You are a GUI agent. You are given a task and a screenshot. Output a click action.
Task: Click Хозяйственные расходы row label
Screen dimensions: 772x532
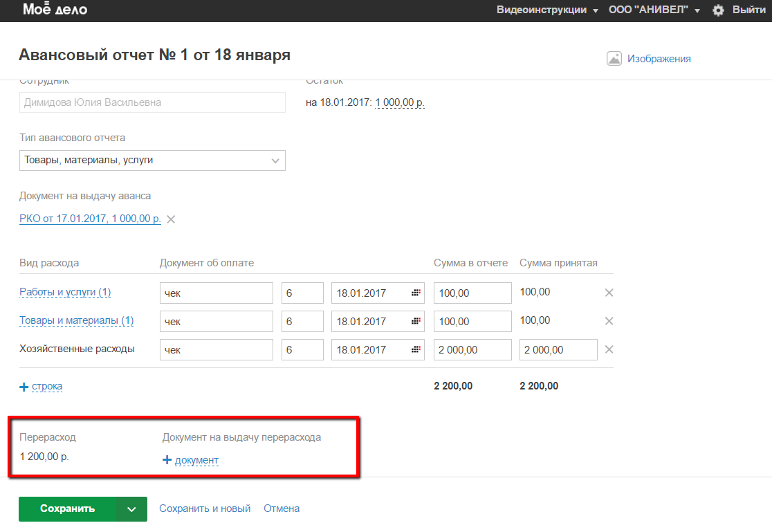(77, 349)
